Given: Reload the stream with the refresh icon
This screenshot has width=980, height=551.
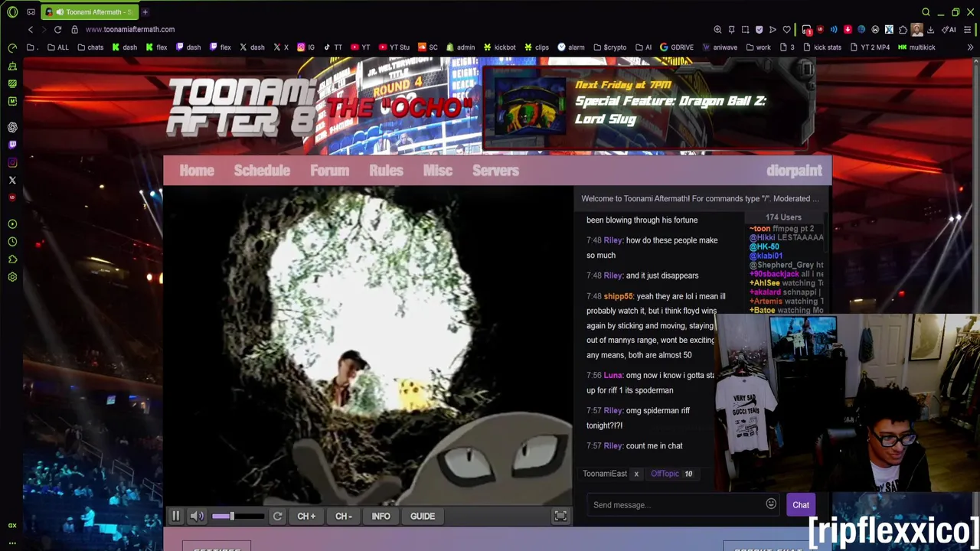Looking at the screenshot, I should (277, 517).
